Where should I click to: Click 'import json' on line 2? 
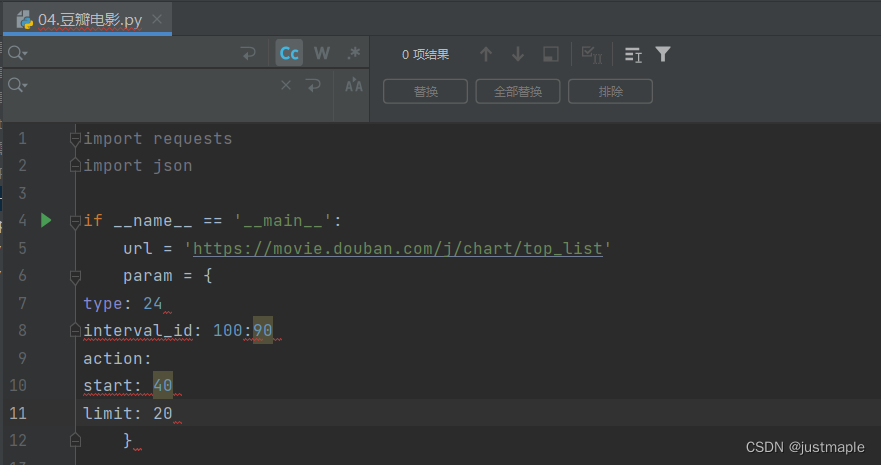pyautogui.click(x=138, y=166)
